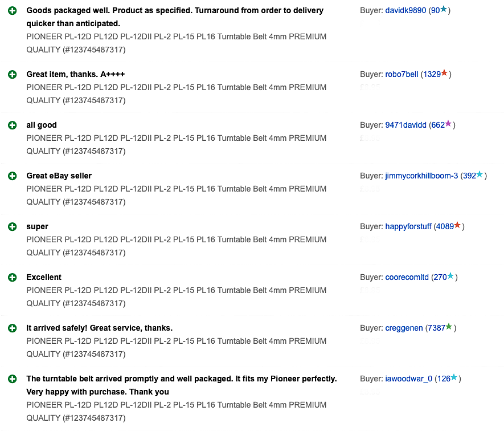This screenshot has width=504, height=431.
Task: Click the 'Goods packaged well' feedback comment
Action: click(175, 17)
